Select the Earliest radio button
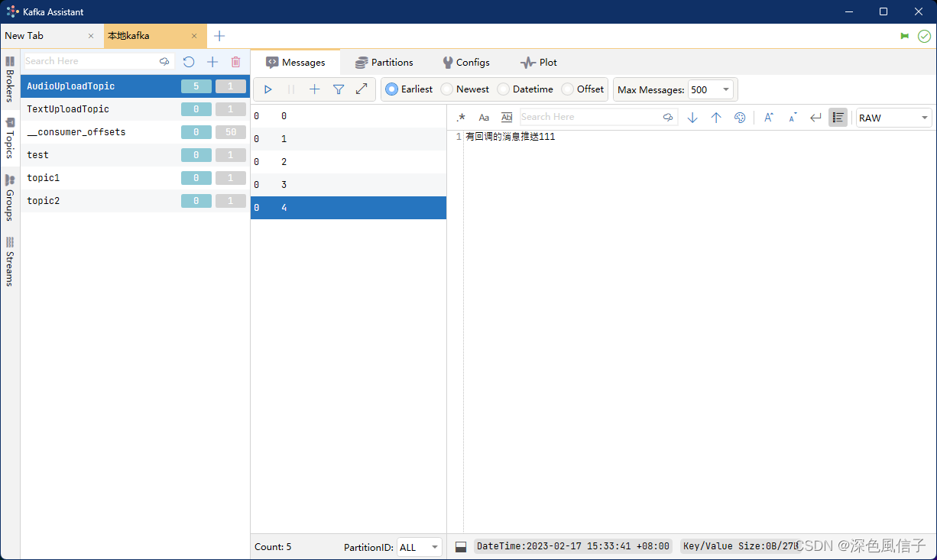 point(409,89)
